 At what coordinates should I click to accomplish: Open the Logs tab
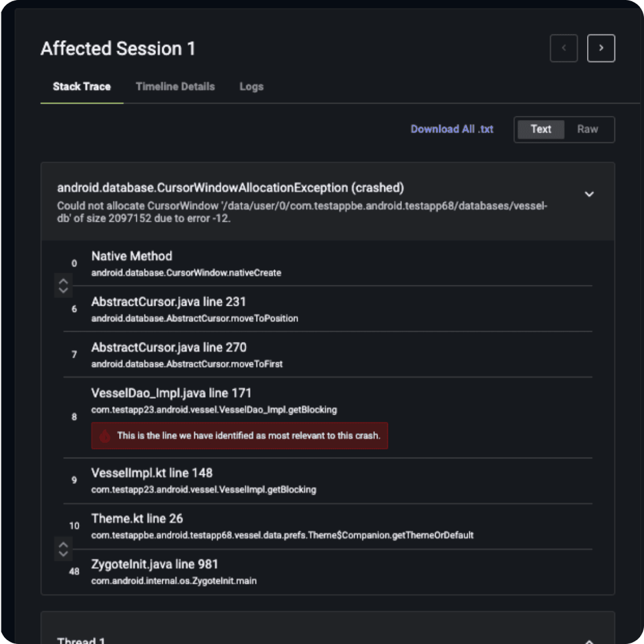click(251, 86)
